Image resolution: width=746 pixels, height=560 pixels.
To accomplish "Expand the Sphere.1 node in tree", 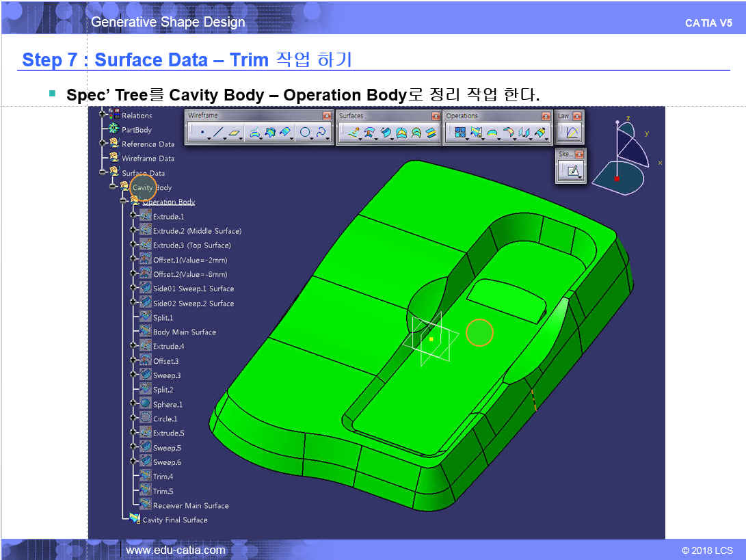I will pos(133,404).
